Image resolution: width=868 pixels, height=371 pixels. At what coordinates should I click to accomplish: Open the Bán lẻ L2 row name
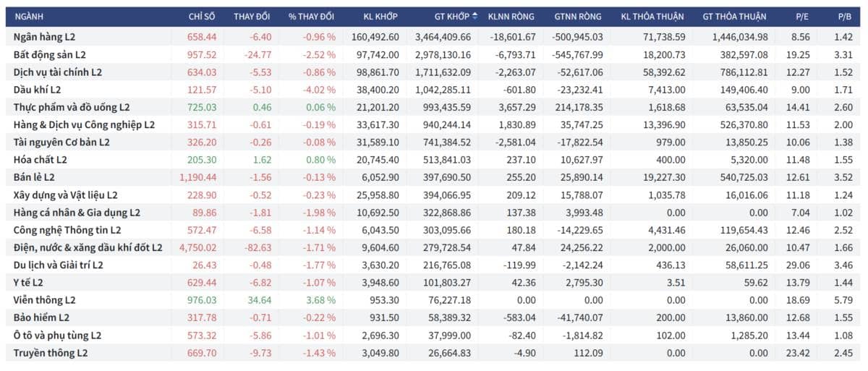(34, 177)
